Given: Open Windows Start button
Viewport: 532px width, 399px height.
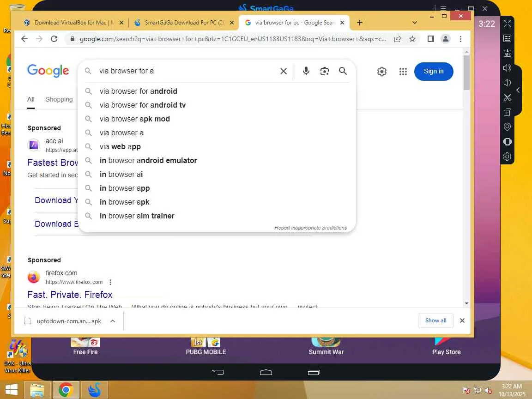Looking at the screenshot, I should [x=11, y=390].
